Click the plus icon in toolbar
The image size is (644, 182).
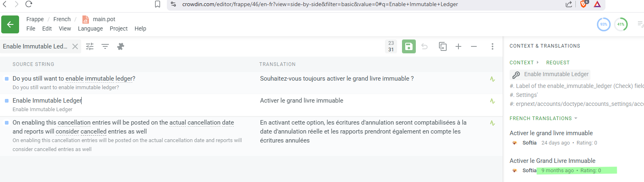[458, 46]
